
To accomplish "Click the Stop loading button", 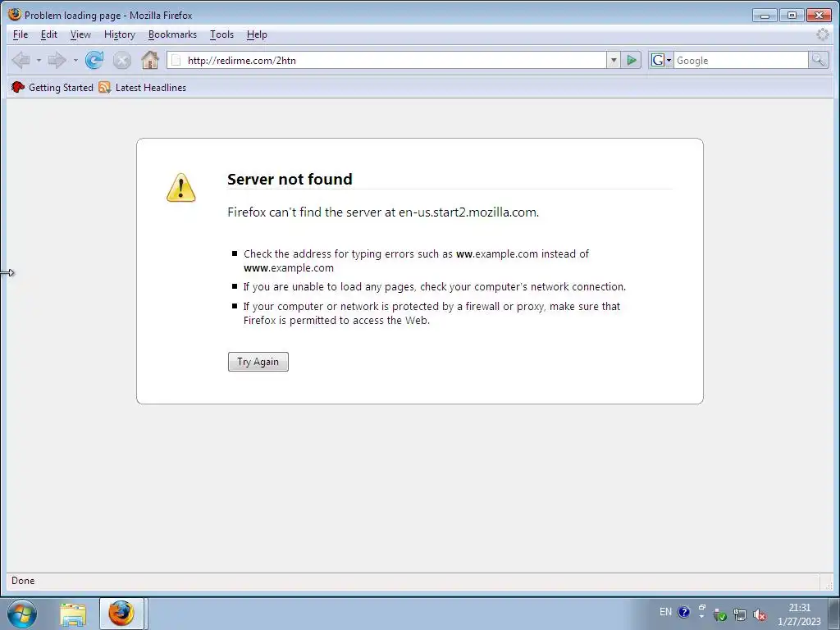I will [x=122, y=60].
